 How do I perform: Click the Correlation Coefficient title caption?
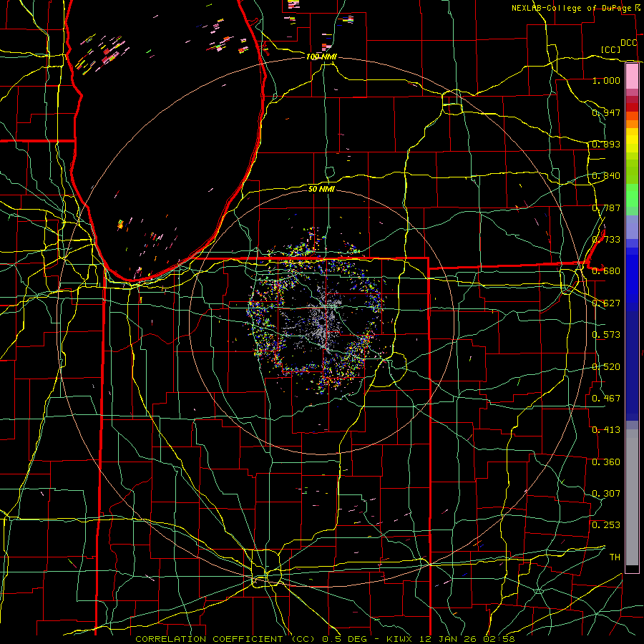(x=325, y=639)
